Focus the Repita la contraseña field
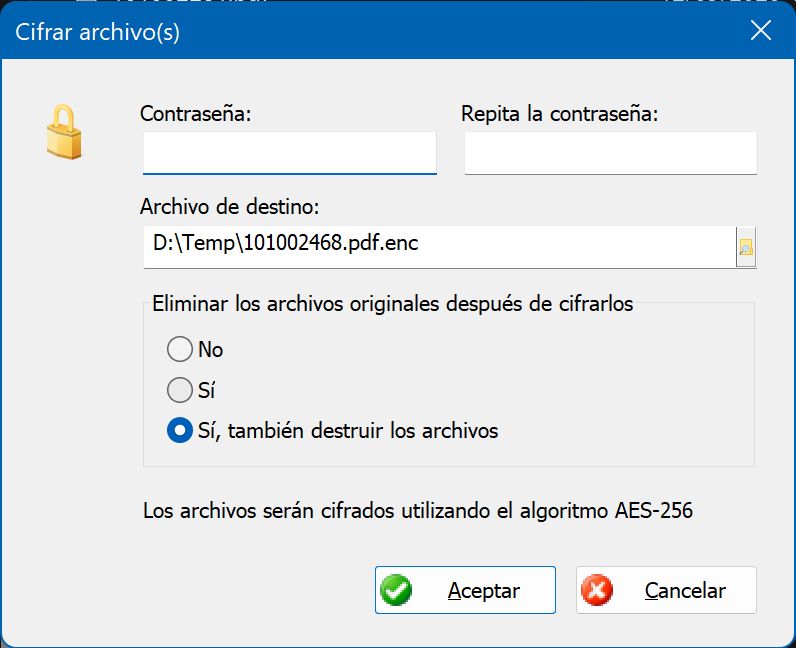 pos(611,153)
